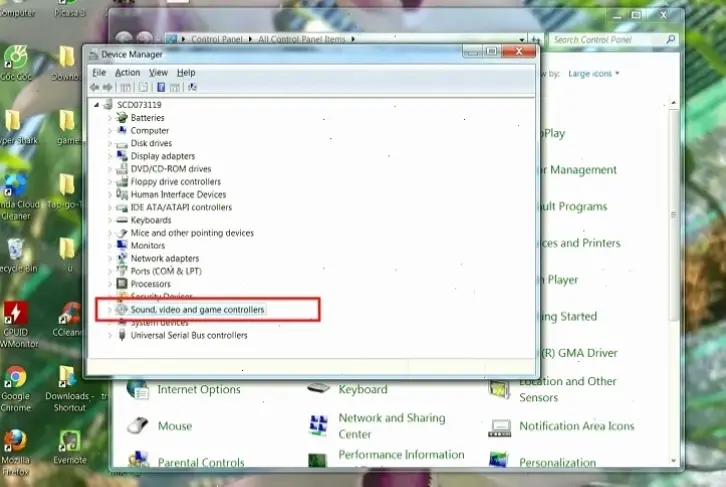Open the Help menu in Device Manager
Viewport: 726px width, 487px height.
click(x=186, y=72)
